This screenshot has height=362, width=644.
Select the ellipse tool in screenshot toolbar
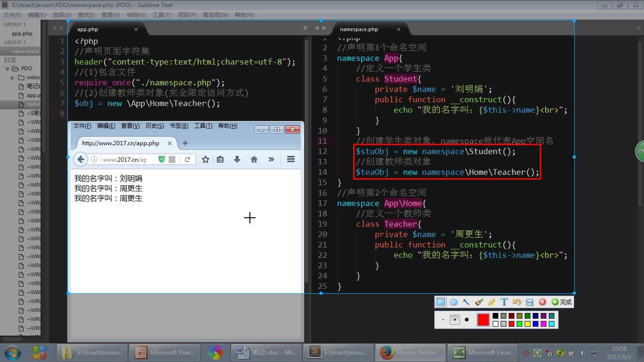(454, 302)
